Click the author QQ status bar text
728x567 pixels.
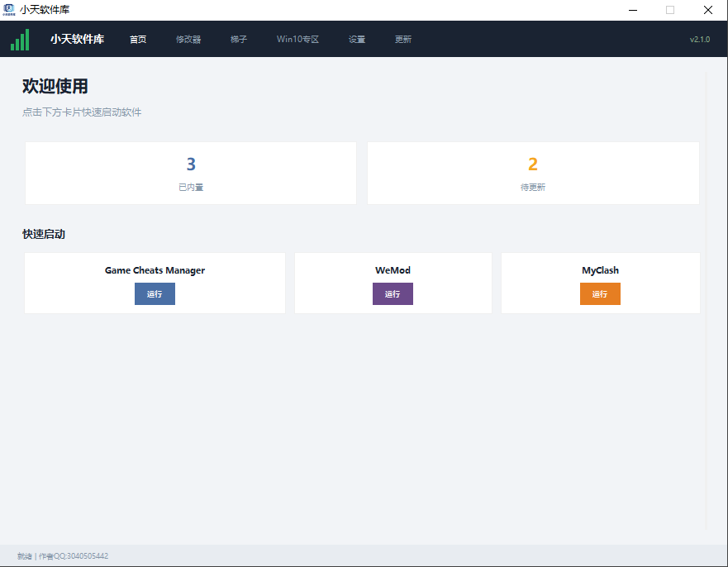[74, 556]
